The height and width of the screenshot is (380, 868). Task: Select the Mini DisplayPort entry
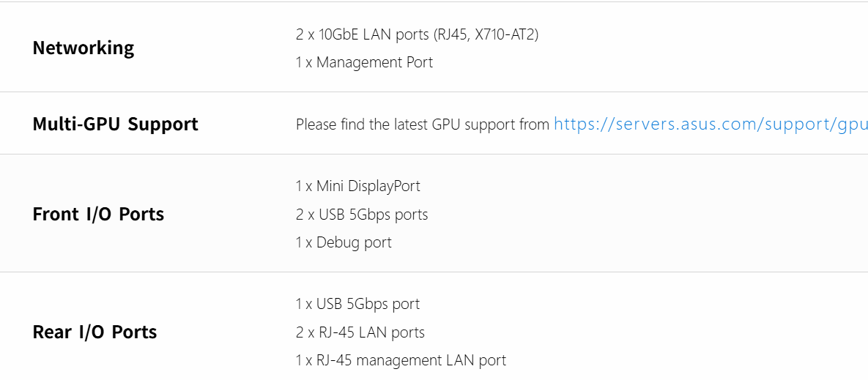click(357, 186)
